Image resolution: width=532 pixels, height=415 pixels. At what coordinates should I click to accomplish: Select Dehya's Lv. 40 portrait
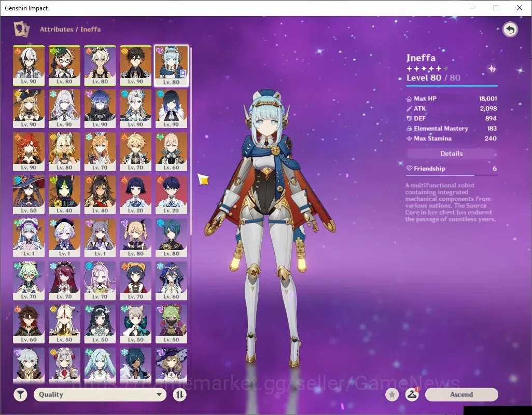pyautogui.click(x=100, y=195)
